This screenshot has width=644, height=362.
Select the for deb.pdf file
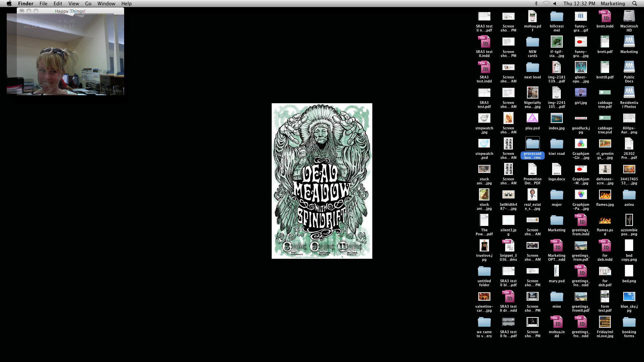click(605, 271)
